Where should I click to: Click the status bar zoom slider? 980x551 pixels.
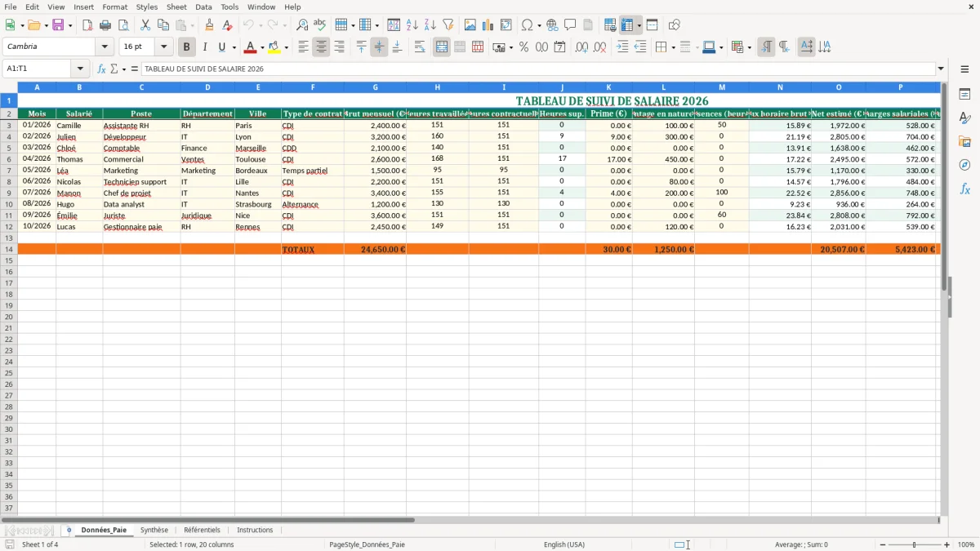914,544
